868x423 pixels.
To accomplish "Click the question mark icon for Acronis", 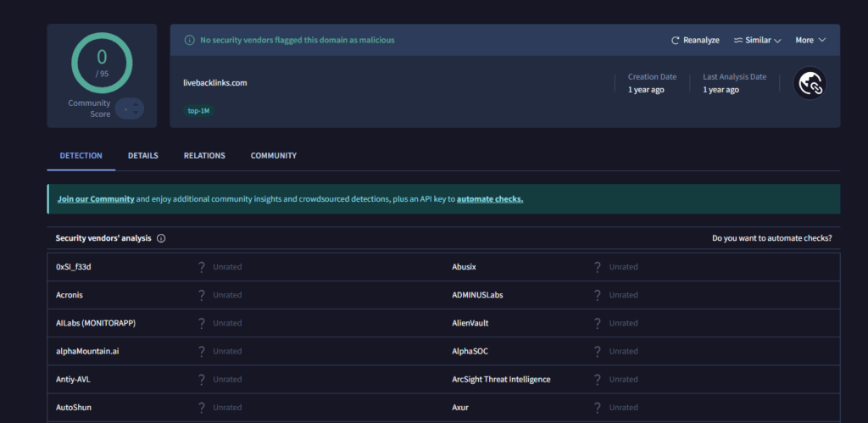I will click(202, 295).
